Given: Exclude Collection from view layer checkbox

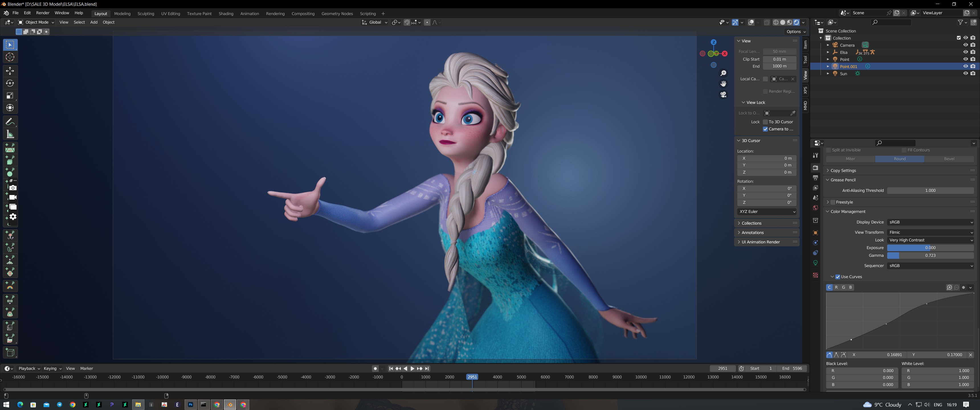Looking at the screenshot, I should pos(958,38).
